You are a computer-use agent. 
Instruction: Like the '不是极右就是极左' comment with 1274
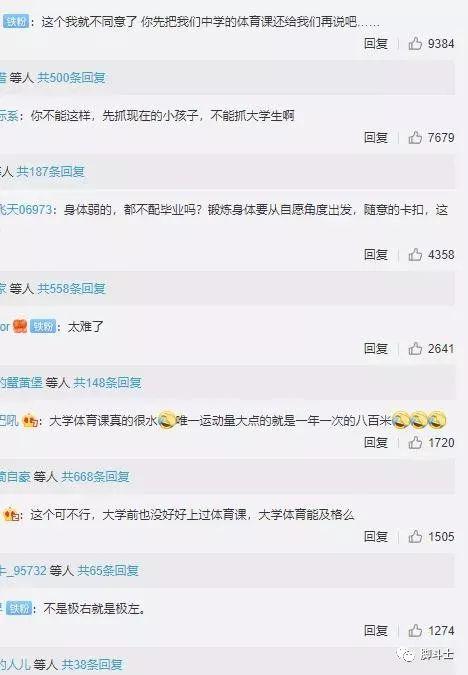pos(415,631)
